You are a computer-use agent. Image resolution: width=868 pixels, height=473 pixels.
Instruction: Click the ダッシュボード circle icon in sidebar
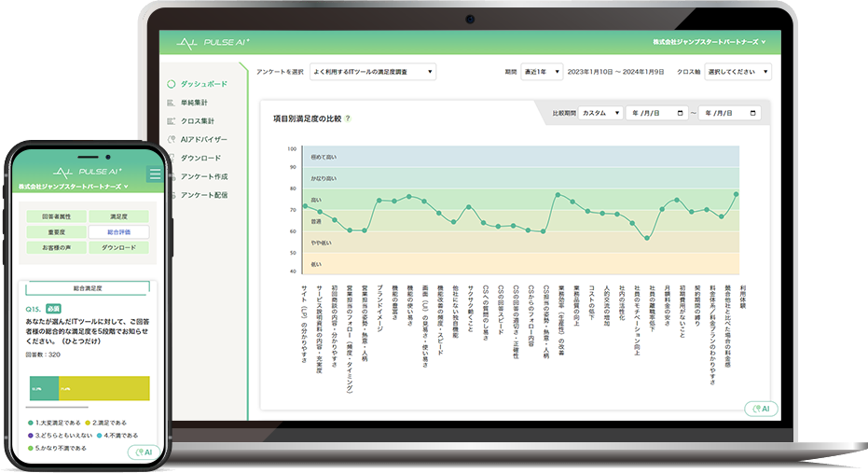[x=171, y=84]
